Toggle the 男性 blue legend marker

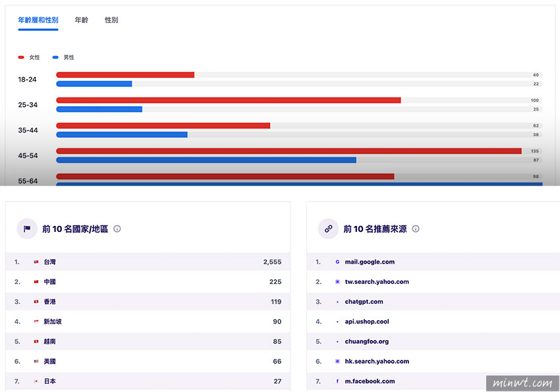(x=55, y=57)
